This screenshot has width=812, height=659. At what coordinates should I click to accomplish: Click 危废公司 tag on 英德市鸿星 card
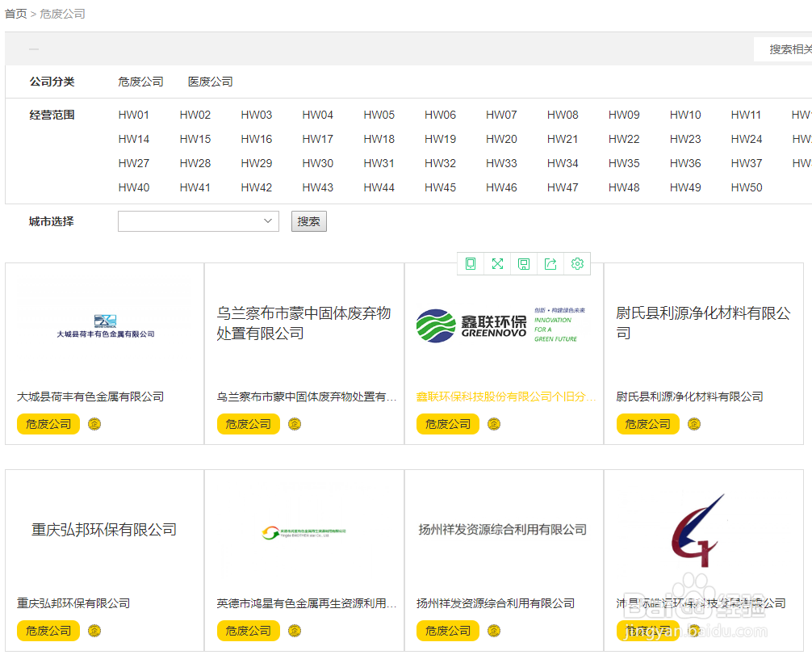tap(248, 631)
